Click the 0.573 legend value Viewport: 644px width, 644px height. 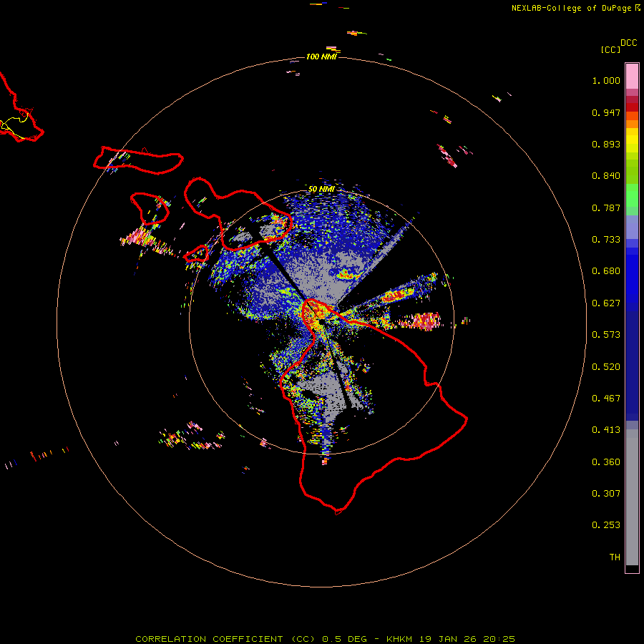[606, 335]
